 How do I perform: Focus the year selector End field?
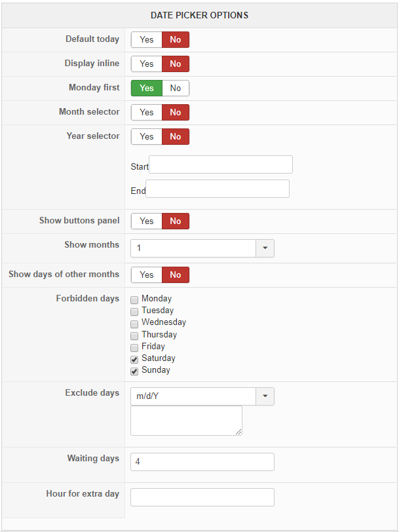click(218, 189)
